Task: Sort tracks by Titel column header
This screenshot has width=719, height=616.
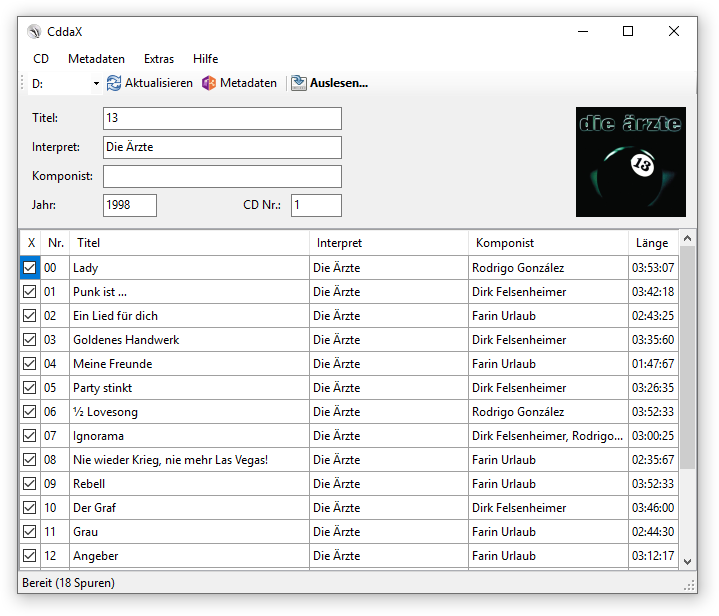Action: [190, 243]
